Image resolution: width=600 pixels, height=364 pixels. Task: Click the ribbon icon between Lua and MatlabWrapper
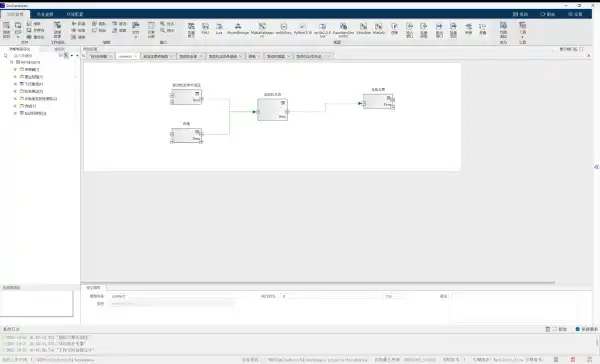click(x=238, y=26)
